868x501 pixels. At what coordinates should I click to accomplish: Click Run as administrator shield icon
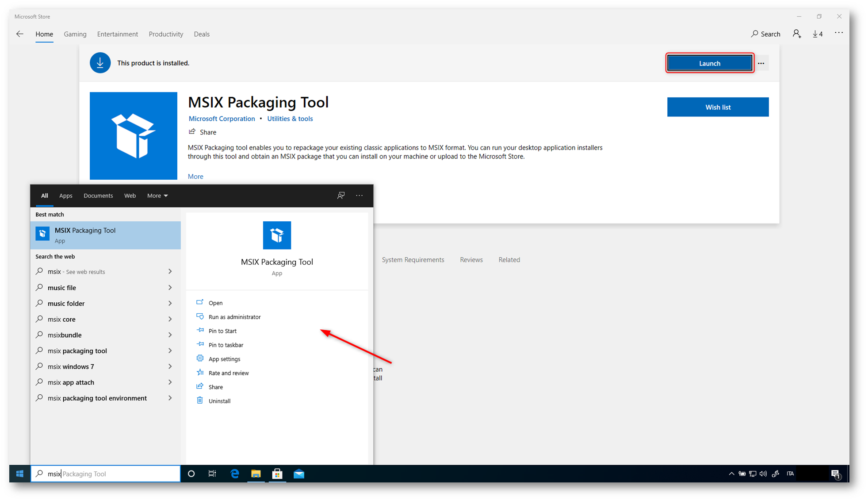[x=200, y=316]
